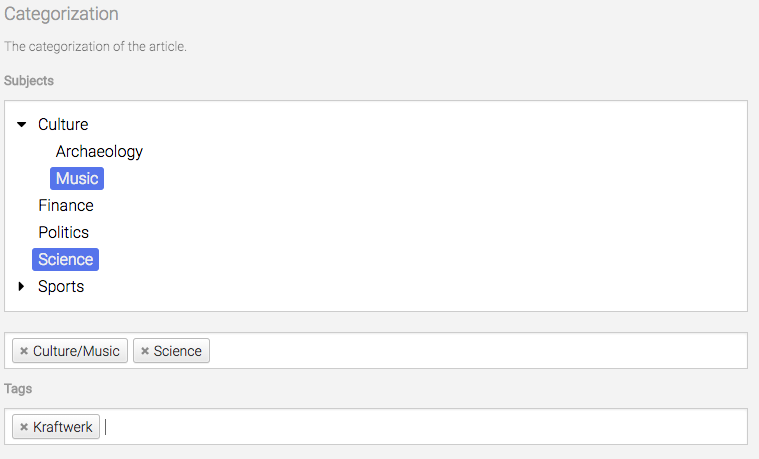Viewport: 759px width, 459px height.
Task: Expand the Sports tree node arrow
Action: [x=22, y=287]
